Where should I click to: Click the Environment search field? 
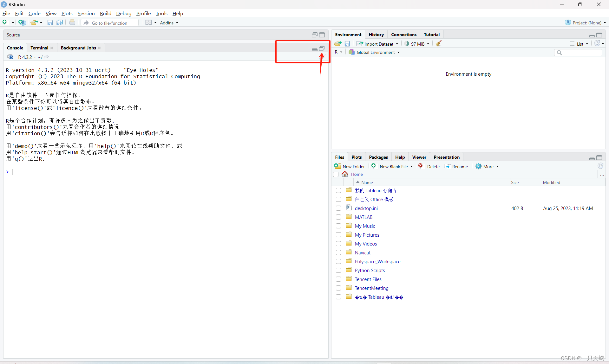[x=578, y=53]
